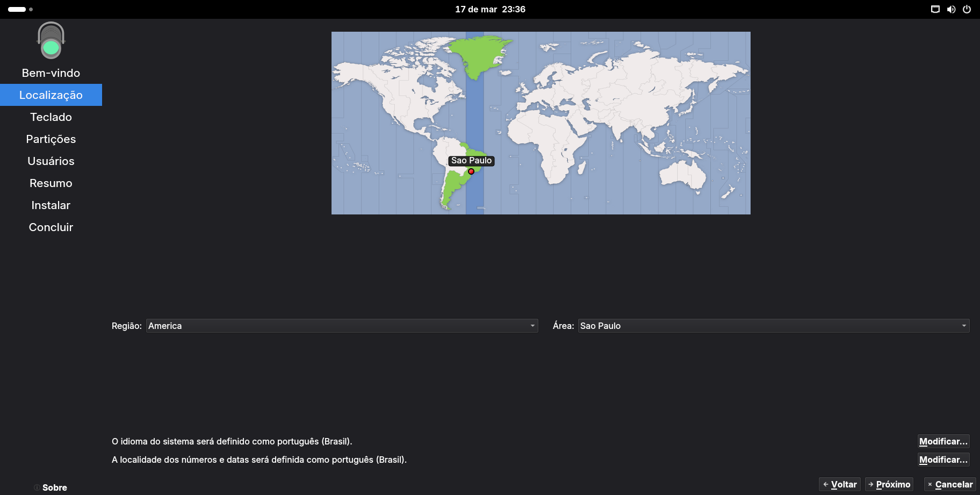Image resolution: width=980 pixels, height=495 pixels.
Task: Click Modificar for system language
Action: pyautogui.click(x=943, y=441)
